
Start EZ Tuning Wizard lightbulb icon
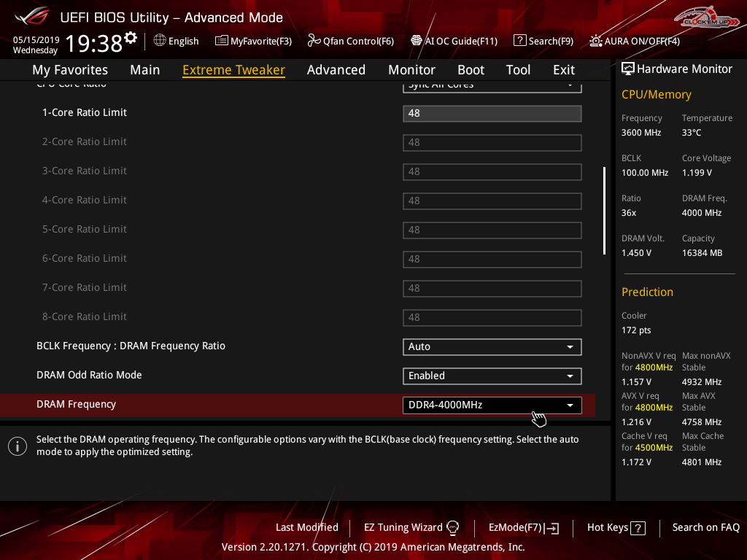pos(452,527)
